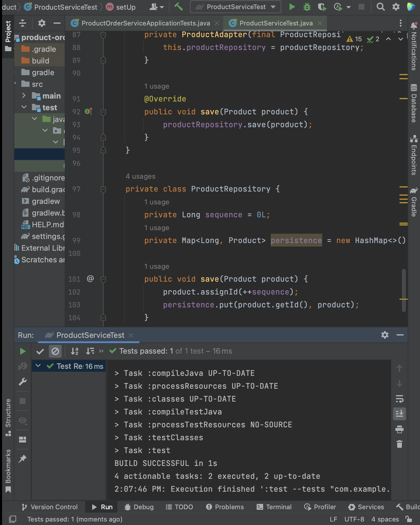This screenshot has height=525, width=420.
Task: Toggle soft-wrap in console output
Action: pos(399,399)
